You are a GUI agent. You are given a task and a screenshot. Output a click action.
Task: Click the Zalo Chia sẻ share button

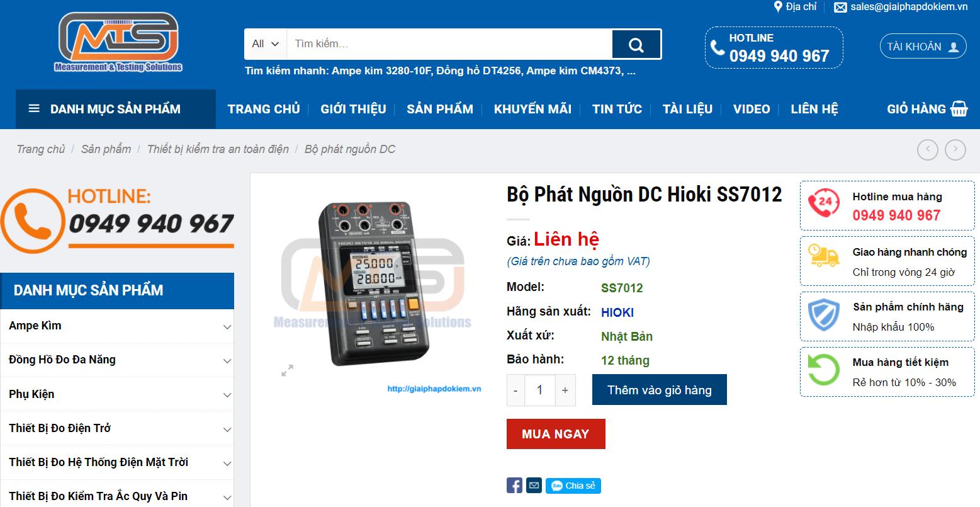coord(573,486)
